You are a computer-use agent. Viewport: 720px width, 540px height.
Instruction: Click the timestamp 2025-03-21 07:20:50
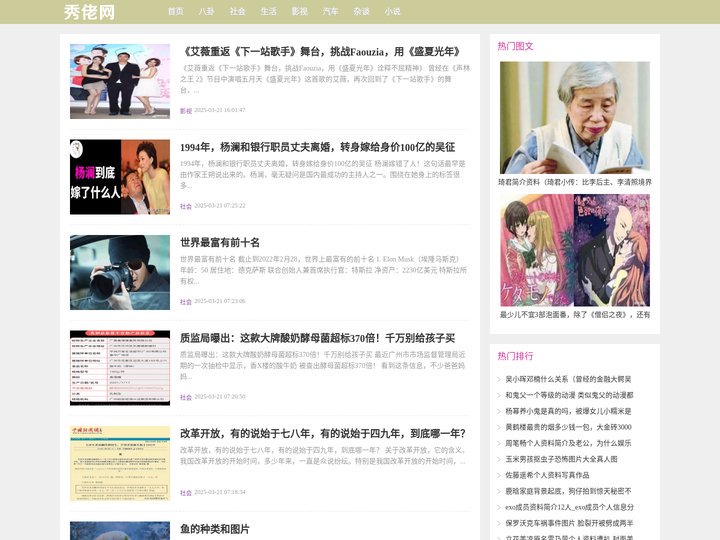220,397
